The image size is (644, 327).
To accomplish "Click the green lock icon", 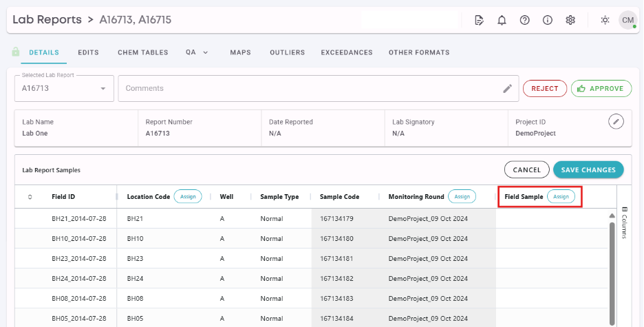I will point(16,52).
